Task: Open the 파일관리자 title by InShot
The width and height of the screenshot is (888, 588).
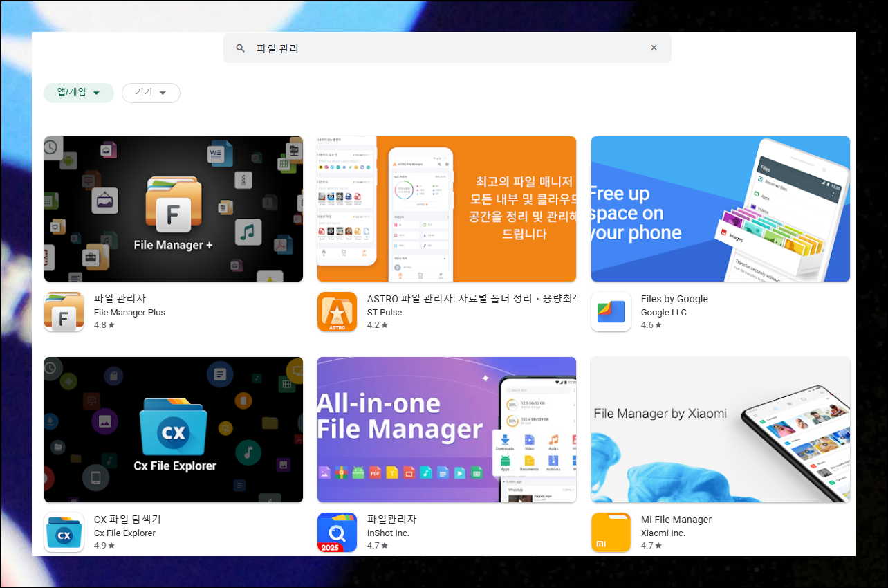Action: click(x=392, y=520)
